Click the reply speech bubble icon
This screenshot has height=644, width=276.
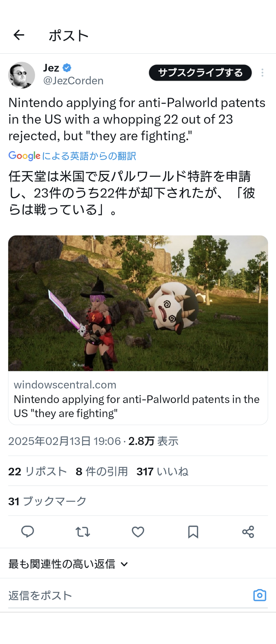coord(27,532)
